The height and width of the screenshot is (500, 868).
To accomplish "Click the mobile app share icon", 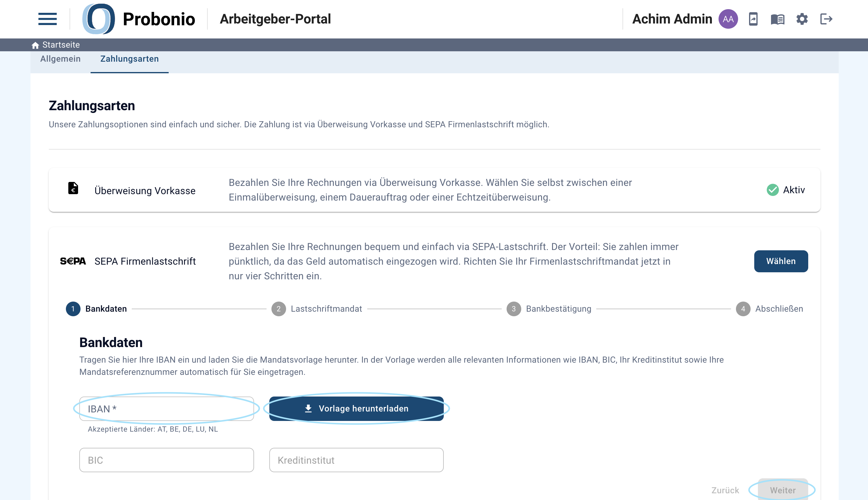I will click(753, 19).
